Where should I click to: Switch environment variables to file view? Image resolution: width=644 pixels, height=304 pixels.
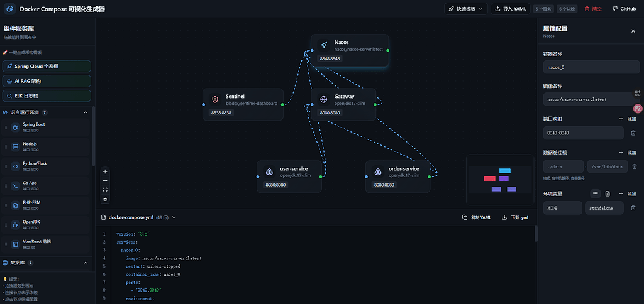tap(608, 193)
